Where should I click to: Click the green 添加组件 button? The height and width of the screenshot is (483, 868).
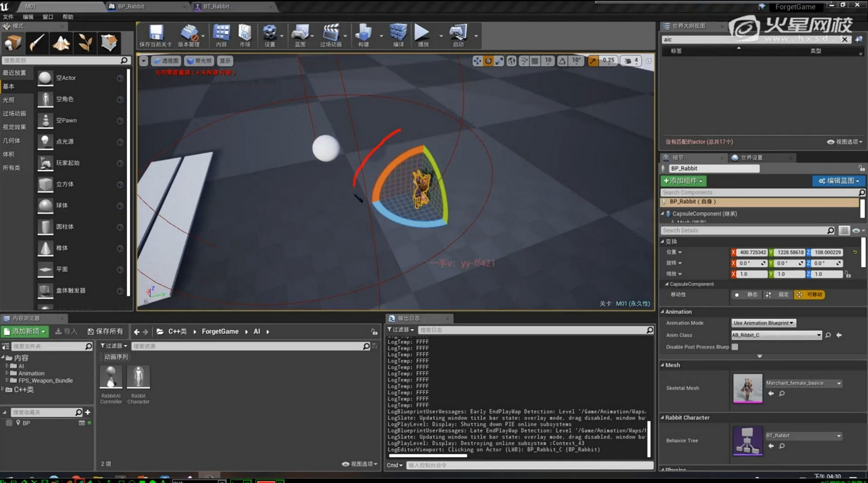tap(684, 181)
